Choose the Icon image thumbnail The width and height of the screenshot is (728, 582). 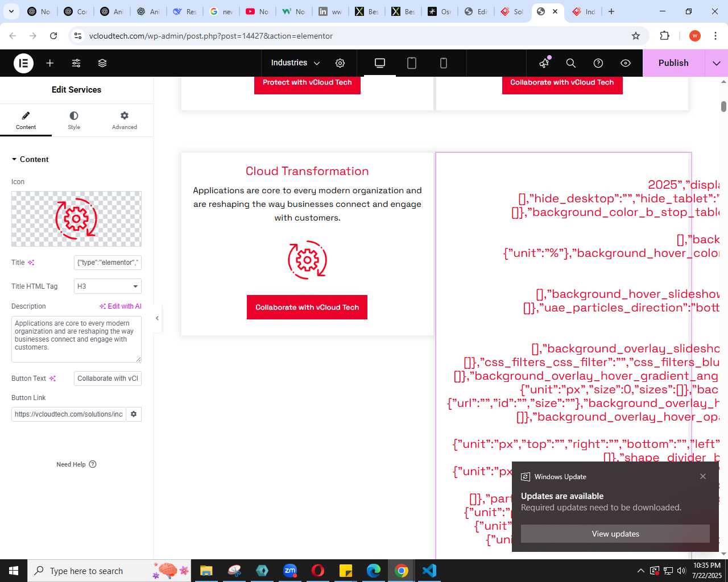76,219
